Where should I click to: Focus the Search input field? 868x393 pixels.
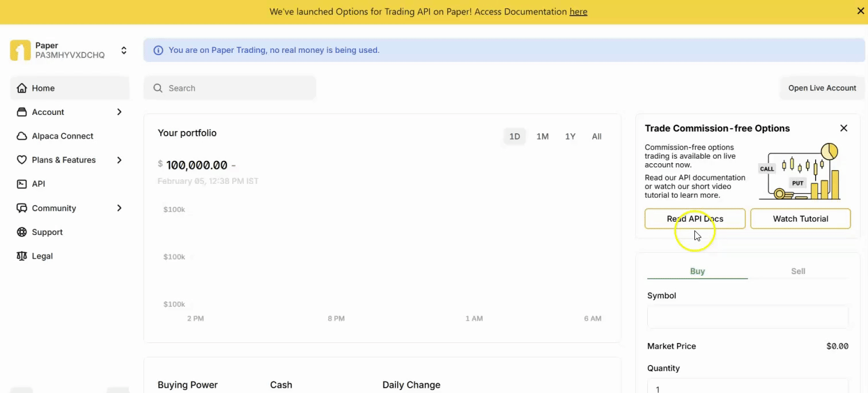coord(230,88)
